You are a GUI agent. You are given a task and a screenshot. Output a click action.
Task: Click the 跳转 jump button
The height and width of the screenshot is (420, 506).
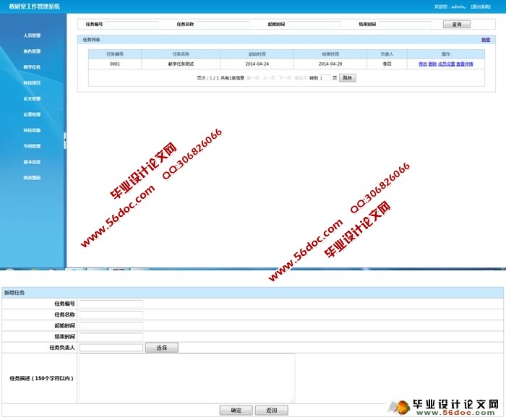click(348, 78)
